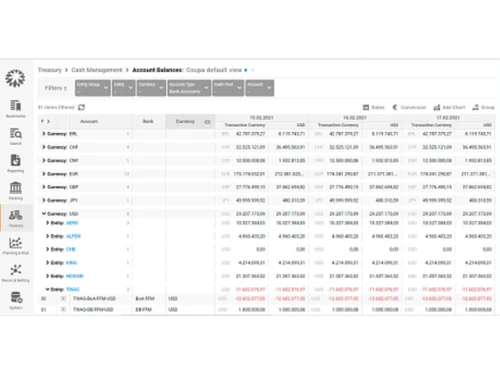The width and height of the screenshot is (500, 375).
Task: Expand the Entity: NEWAIR chevron
Action: point(47,276)
